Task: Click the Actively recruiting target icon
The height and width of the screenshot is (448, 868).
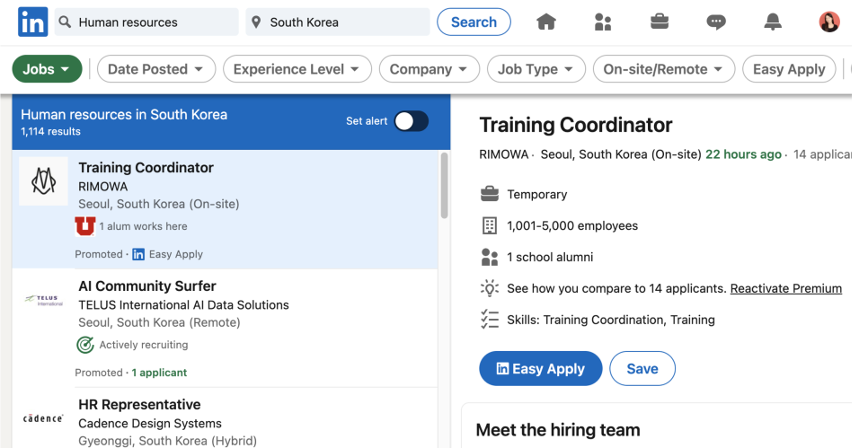Action: (x=84, y=345)
